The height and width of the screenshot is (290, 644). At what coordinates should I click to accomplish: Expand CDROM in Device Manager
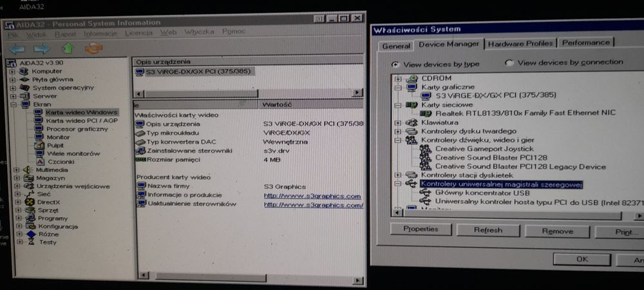coord(397,79)
